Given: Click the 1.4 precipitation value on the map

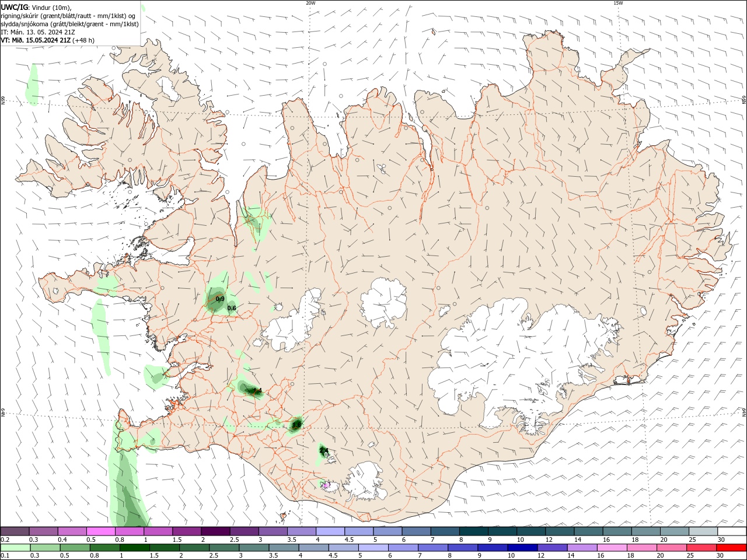Looking at the screenshot, I should pyautogui.click(x=257, y=391).
